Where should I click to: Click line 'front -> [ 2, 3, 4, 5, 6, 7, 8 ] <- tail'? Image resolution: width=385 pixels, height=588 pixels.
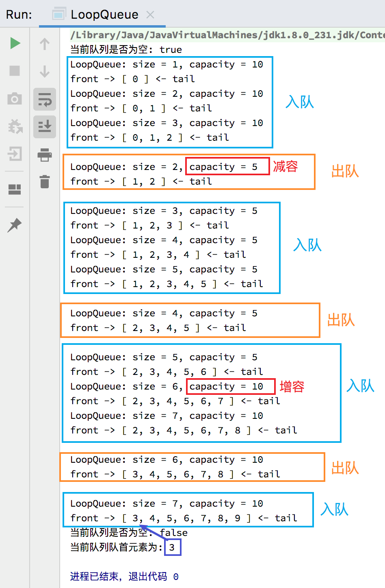tap(184, 430)
